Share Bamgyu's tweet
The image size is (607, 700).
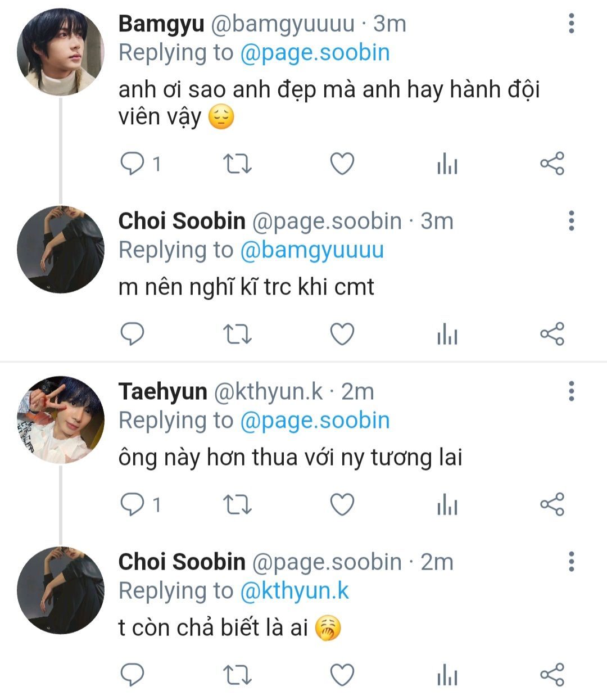552,164
